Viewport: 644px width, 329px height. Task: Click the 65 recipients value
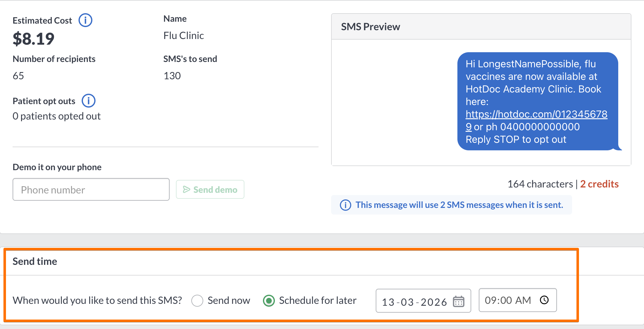[x=18, y=76]
